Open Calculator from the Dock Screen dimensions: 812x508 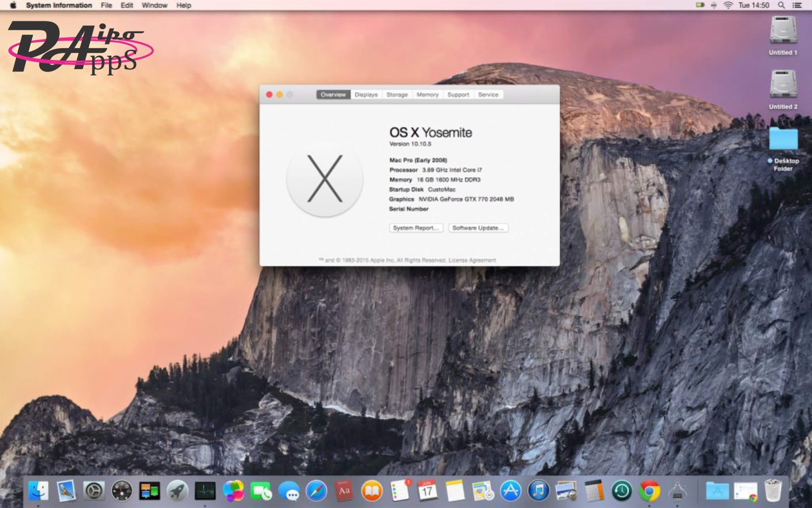tap(594, 491)
